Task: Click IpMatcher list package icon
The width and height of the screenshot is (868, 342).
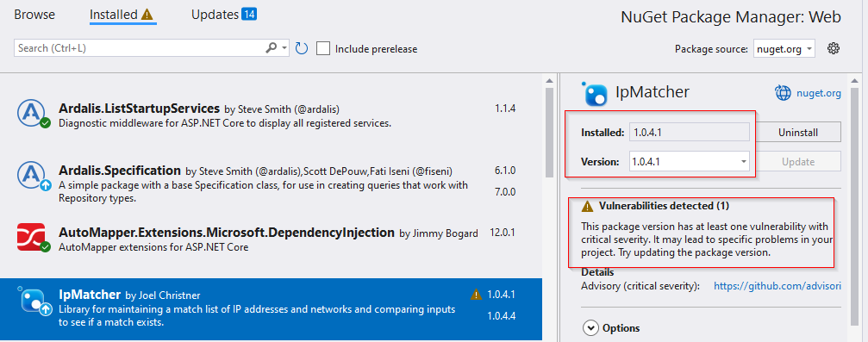Action: coord(34,301)
